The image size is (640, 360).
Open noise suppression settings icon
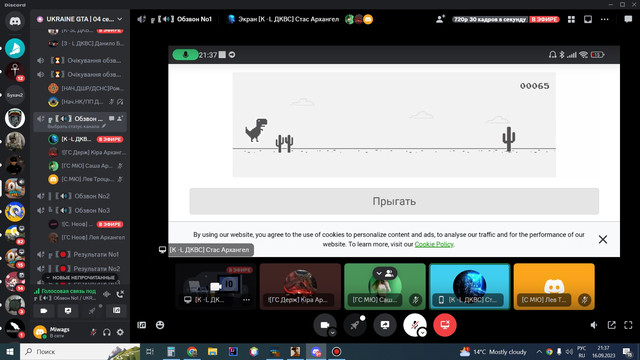pos(107,294)
